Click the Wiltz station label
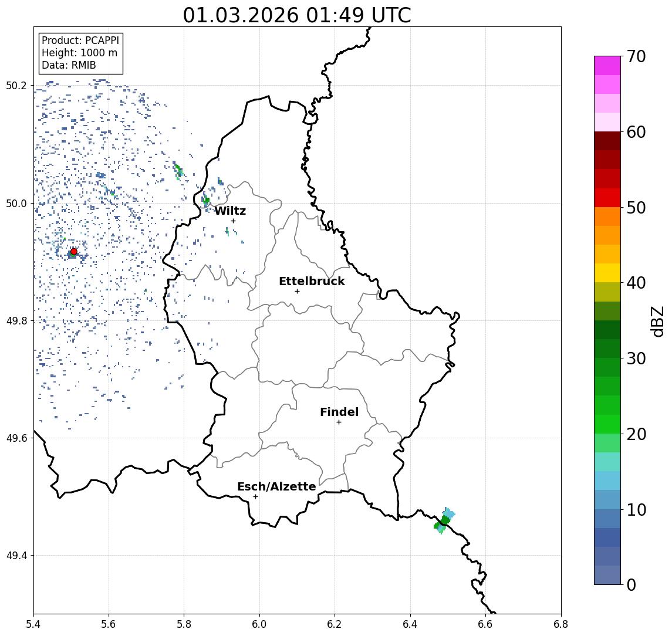Image resolution: width=672 pixels, height=636 pixels. [x=230, y=211]
